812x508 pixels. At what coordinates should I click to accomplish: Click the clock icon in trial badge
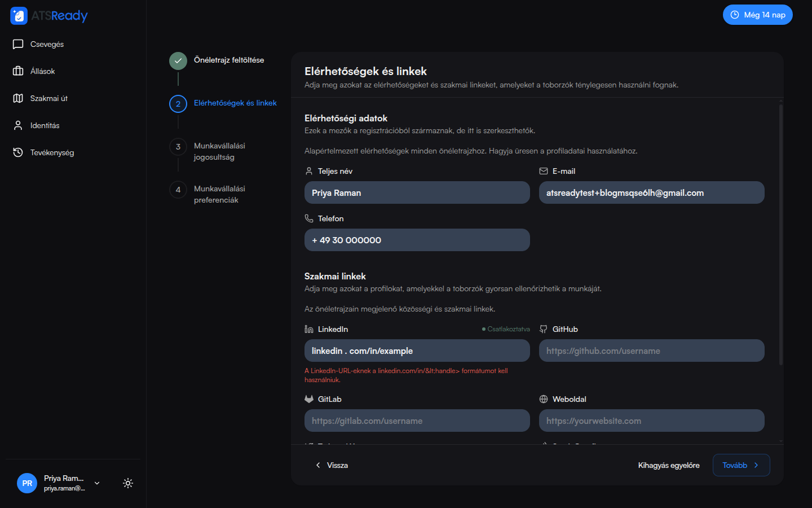click(735, 15)
